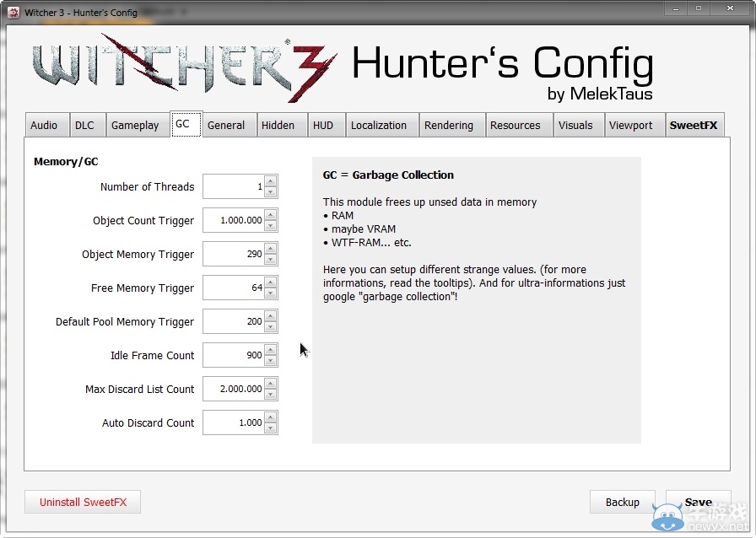Increase Object Count Trigger value
756x538 pixels.
coord(271,215)
